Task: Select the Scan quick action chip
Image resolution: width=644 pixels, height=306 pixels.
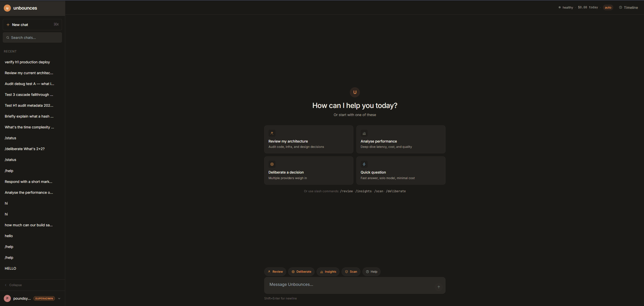Action: 351,272
